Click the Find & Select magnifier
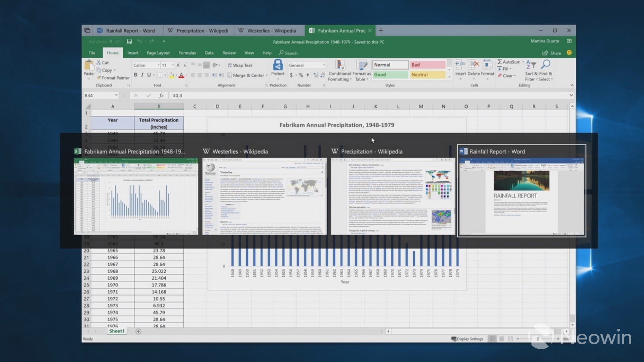 pos(546,65)
